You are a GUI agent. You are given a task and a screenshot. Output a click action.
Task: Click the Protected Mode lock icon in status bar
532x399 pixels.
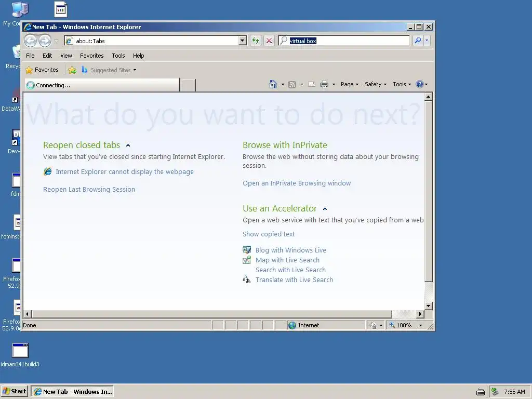pyautogui.click(x=373, y=325)
